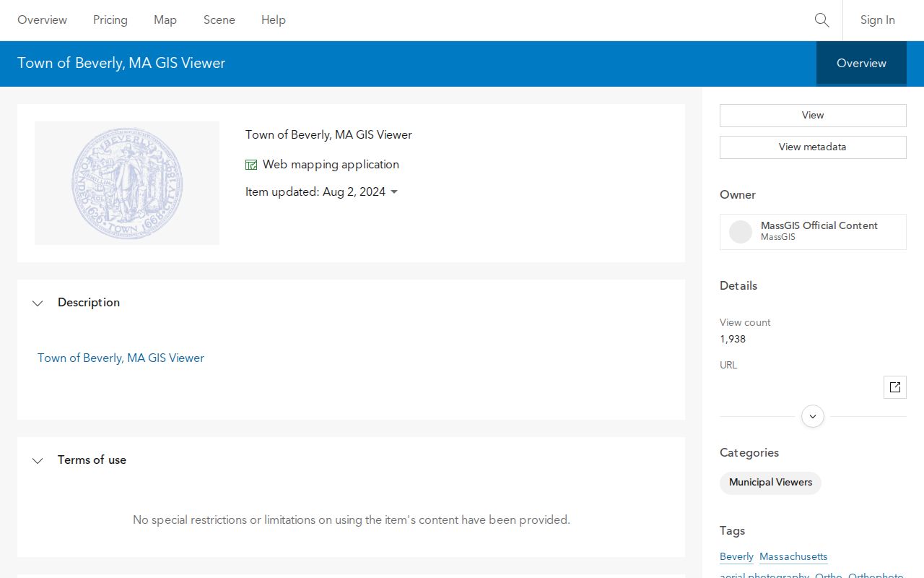This screenshot has height=578, width=924.
Task: Click the MassGIS owner avatar
Action: click(x=741, y=232)
